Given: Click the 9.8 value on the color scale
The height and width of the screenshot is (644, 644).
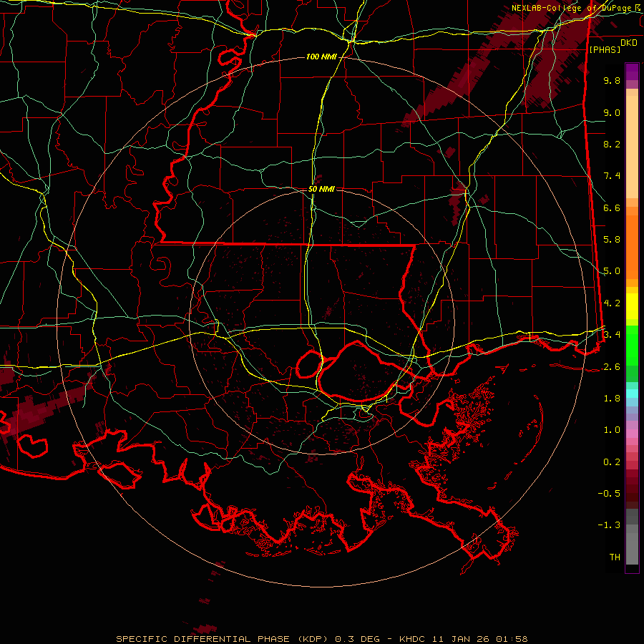Looking at the screenshot, I should [x=612, y=80].
